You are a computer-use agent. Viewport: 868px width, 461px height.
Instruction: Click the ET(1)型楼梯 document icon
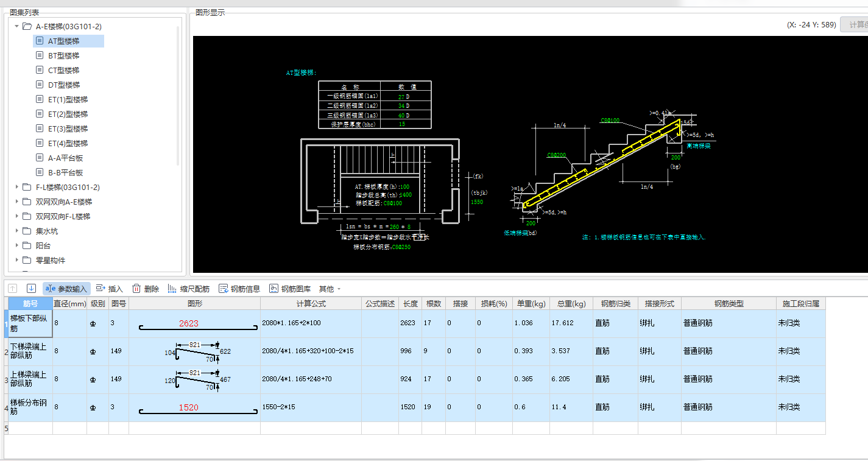pos(40,99)
